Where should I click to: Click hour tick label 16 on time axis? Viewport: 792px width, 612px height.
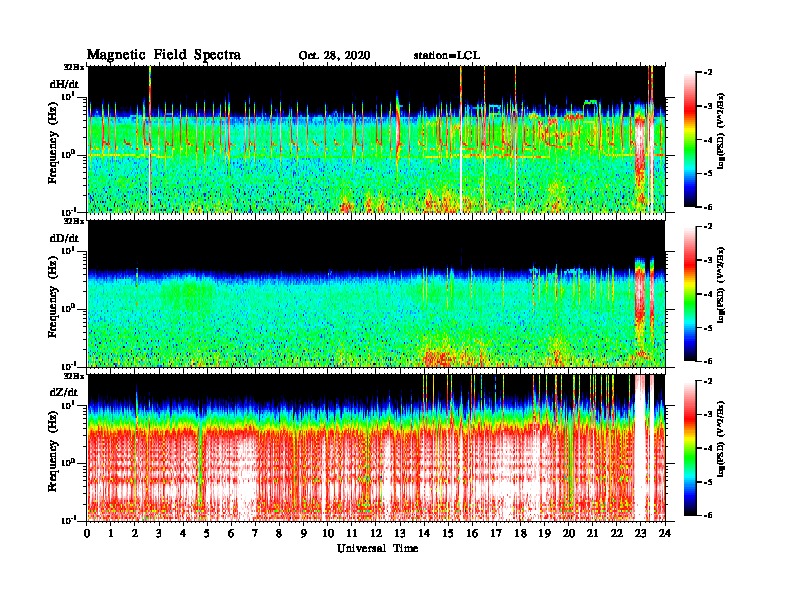click(472, 533)
